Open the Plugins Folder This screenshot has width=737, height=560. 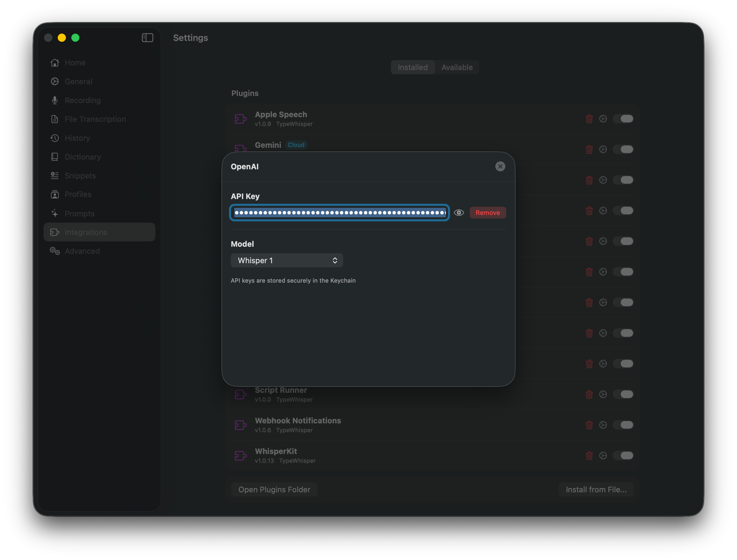274,489
